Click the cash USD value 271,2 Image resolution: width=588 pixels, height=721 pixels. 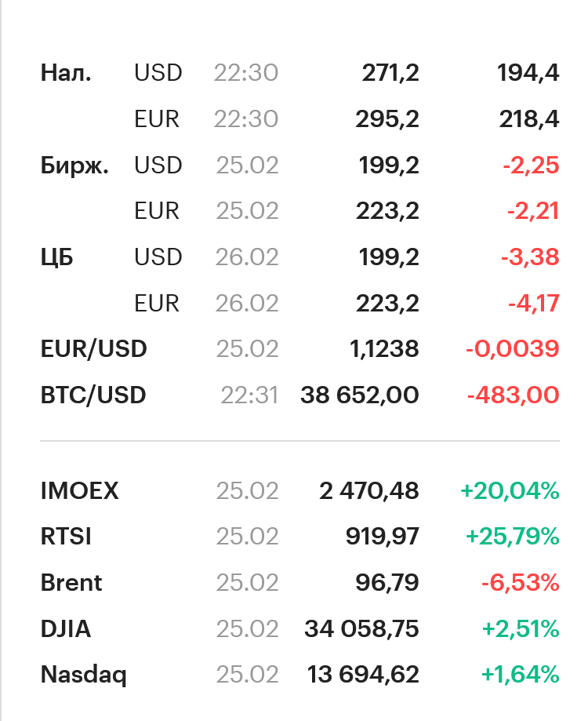coord(390,73)
